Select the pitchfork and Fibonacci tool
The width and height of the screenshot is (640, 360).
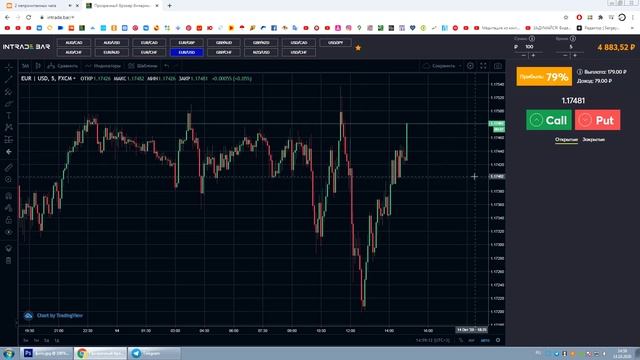(9, 91)
